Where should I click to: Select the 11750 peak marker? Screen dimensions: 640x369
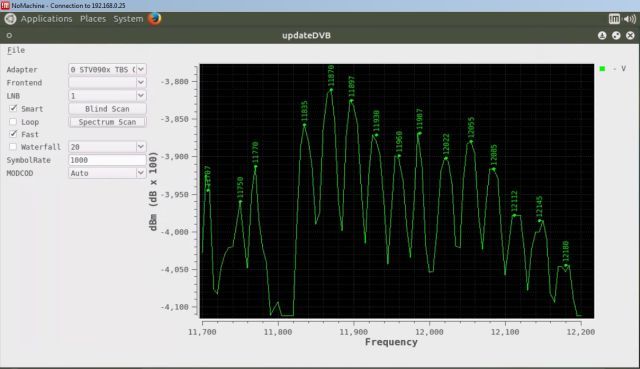[240, 201]
